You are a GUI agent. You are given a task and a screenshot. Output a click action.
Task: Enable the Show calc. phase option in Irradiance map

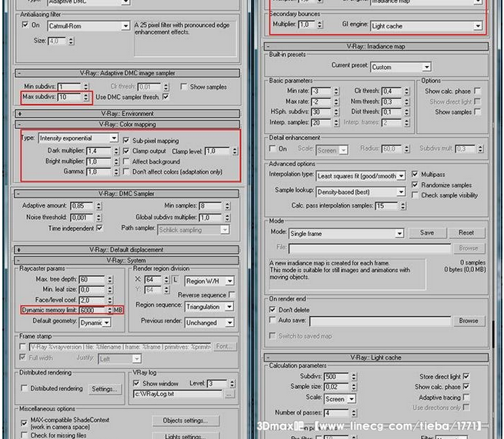[x=477, y=91]
